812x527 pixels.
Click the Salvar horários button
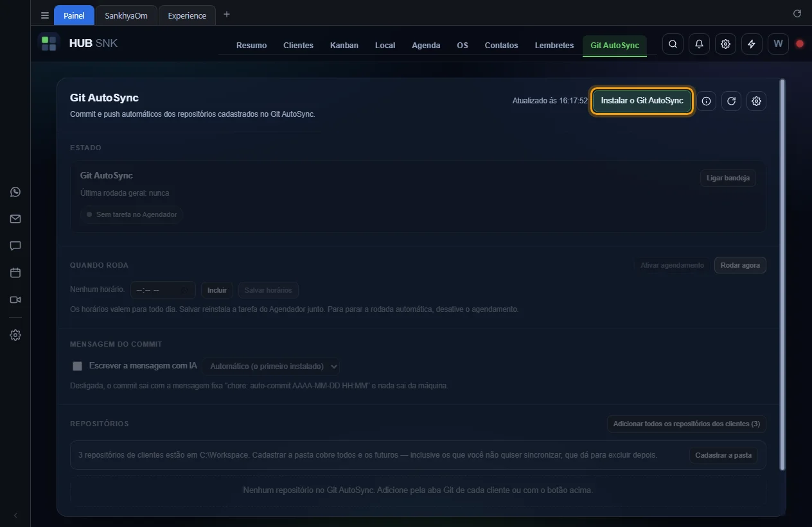(269, 290)
